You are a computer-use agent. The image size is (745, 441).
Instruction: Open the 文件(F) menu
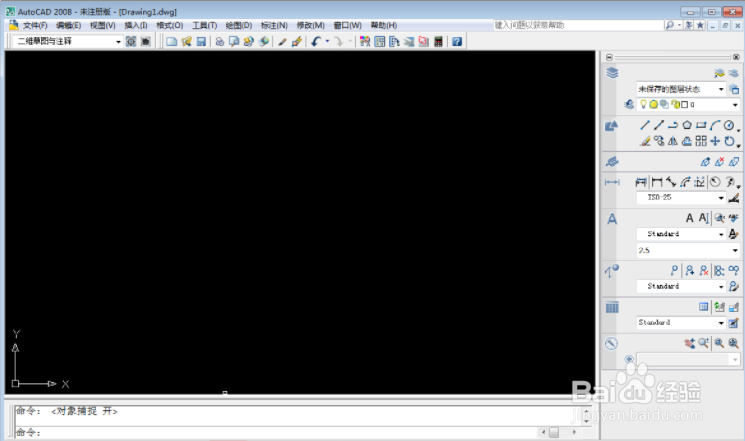pos(35,25)
